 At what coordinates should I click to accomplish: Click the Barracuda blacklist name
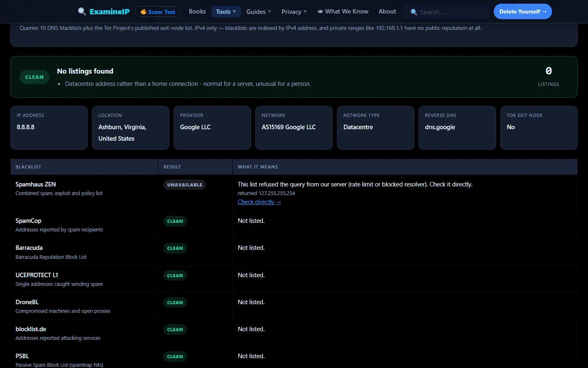[29, 248]
